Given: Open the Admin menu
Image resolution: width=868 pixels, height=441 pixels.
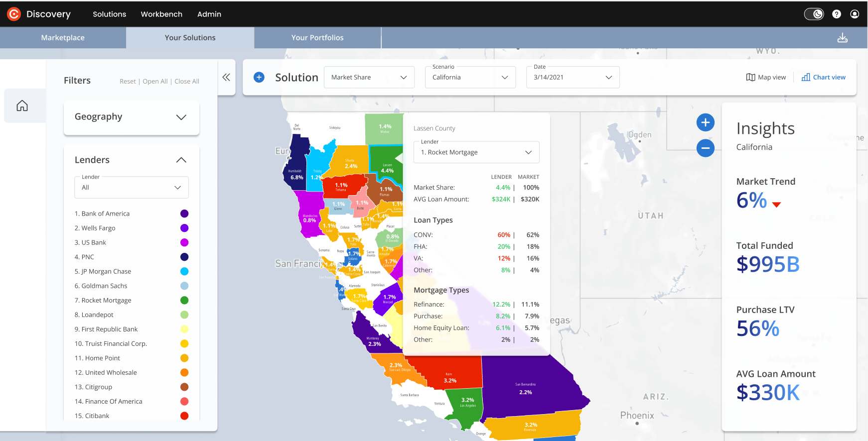Looking at the screenshot, I should (x=209, y=14).
